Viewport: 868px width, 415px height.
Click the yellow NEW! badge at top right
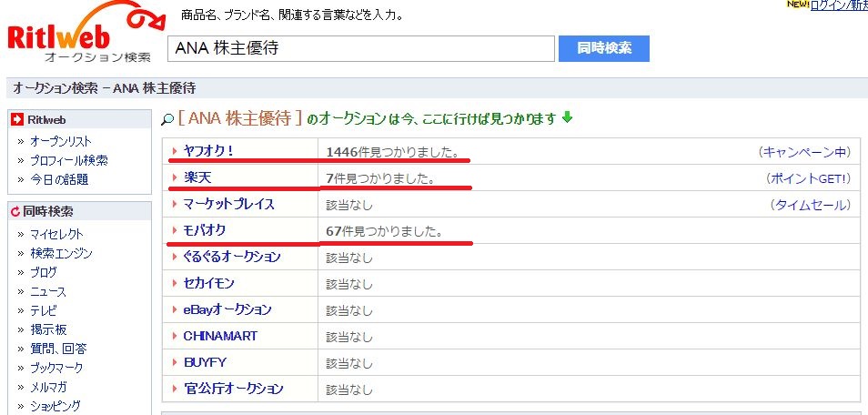(x=798, y=5)
